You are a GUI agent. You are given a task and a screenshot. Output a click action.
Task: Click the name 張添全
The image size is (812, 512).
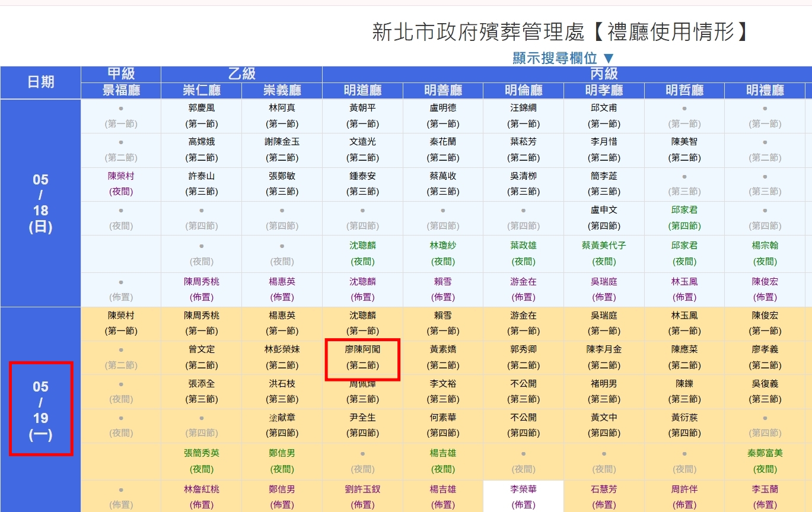(x=202, y=384)
